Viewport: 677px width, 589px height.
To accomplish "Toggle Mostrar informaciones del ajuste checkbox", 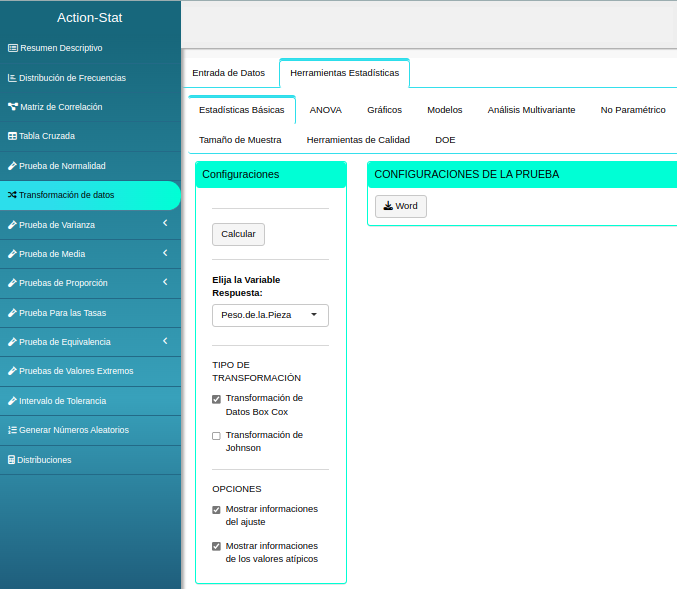I will pyautogui.click(x=216, y=510).
